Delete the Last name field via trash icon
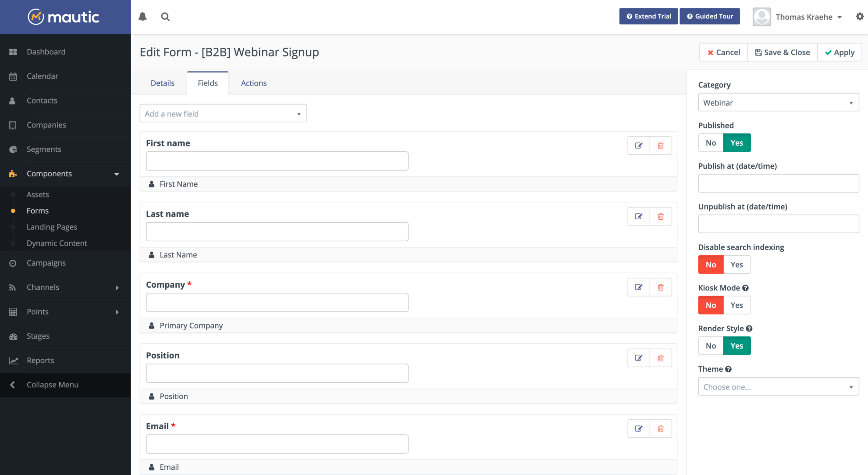The width and height of the screenshot is (868, 475). (661, 216)
